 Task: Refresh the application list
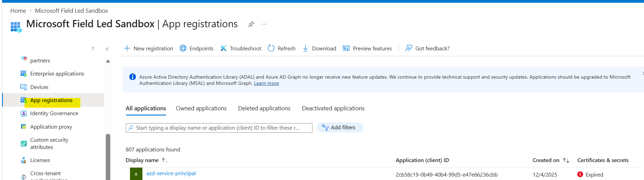pos(282,48)
